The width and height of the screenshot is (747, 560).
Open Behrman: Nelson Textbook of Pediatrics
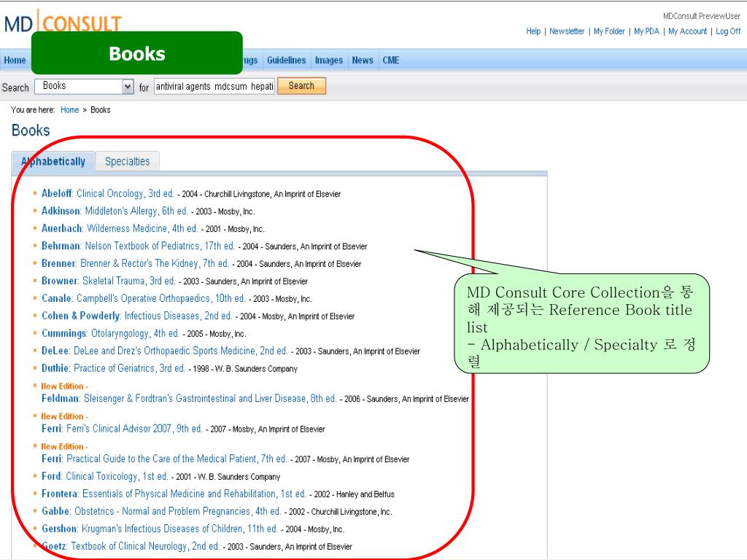point(138,246)
